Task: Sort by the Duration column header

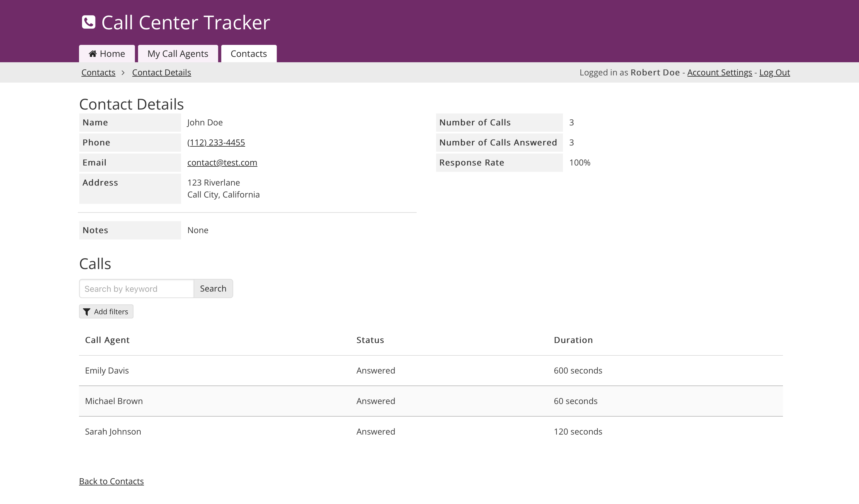Action: coord(573,340)
